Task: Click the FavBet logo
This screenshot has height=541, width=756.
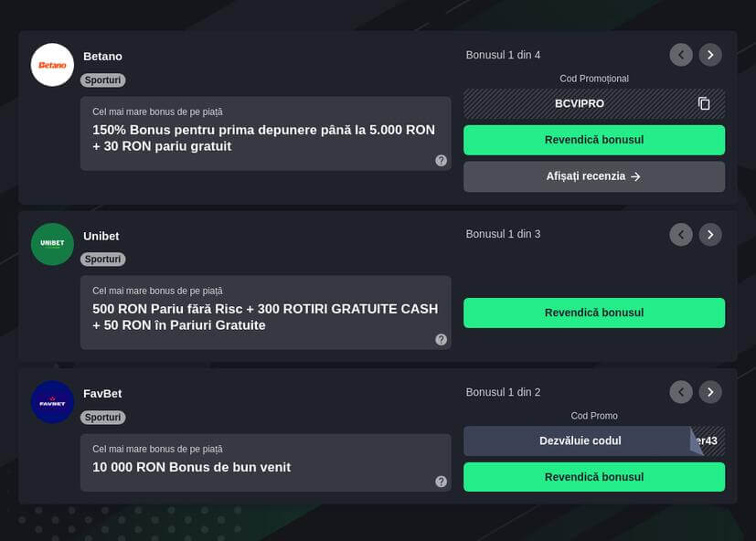Action: (52, 402)
